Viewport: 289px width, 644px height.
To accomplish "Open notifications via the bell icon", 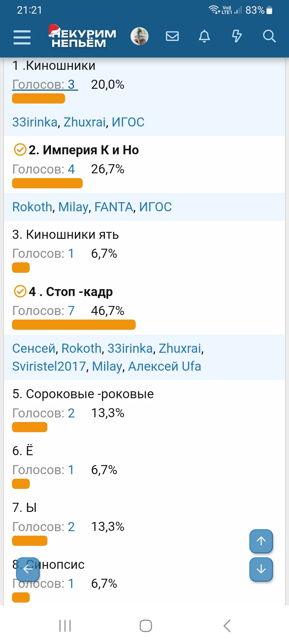I will pos(204,37).
